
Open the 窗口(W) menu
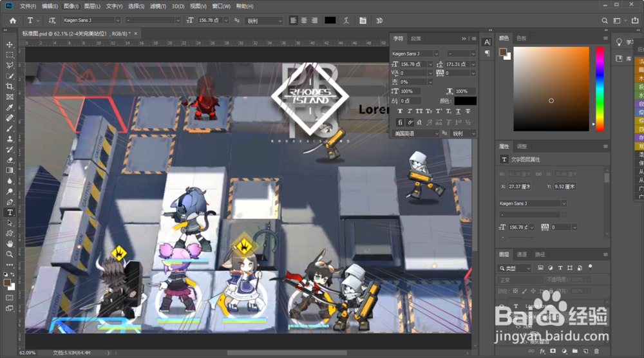pyautogui.click(x=222, y=6)
